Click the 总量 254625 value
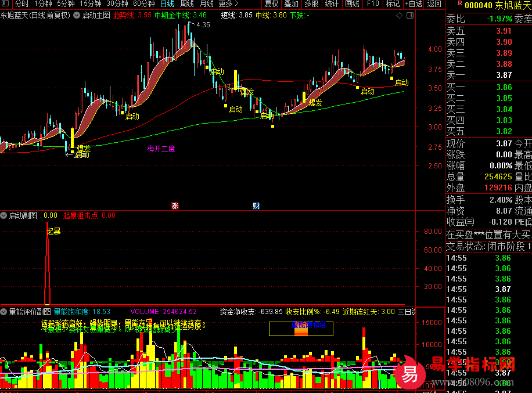 click(x=498, y=176)
